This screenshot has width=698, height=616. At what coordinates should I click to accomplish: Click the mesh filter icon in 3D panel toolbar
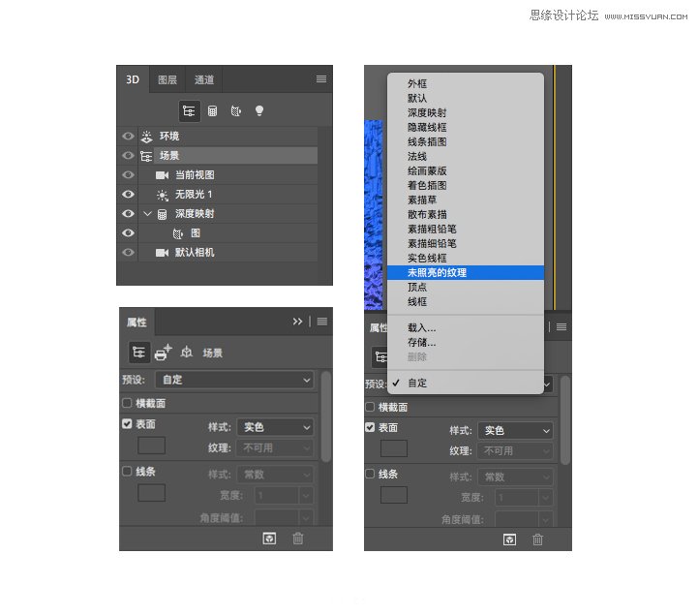212,111
